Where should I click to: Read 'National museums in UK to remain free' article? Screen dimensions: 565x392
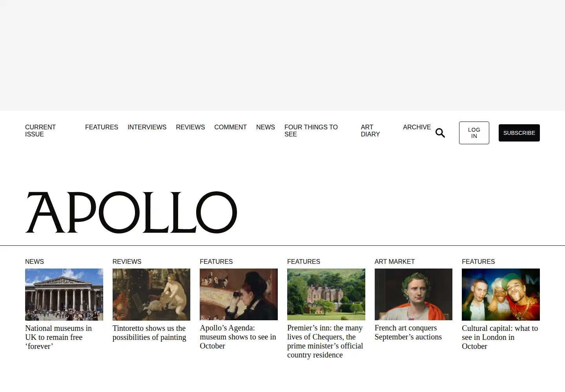click(58, 337)
